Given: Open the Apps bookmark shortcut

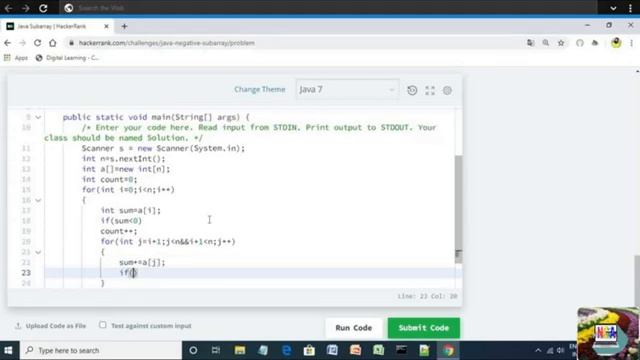Looking at the screenshot, I should [16, 58].
